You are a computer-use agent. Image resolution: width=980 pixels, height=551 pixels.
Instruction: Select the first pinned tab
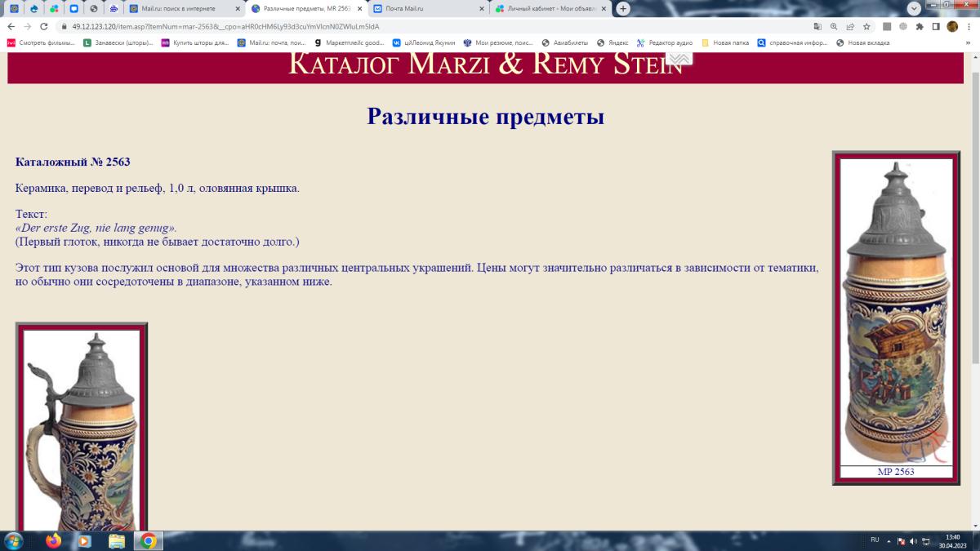[14, 9]
